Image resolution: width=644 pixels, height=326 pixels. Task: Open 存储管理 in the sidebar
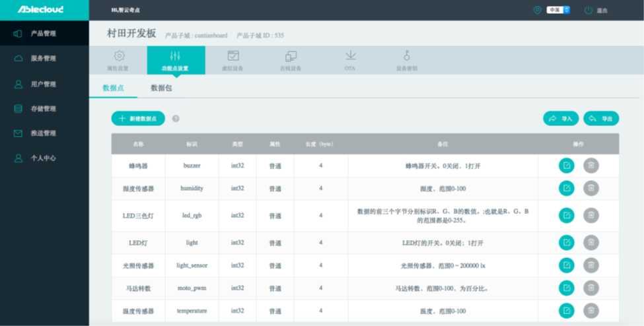44,108
